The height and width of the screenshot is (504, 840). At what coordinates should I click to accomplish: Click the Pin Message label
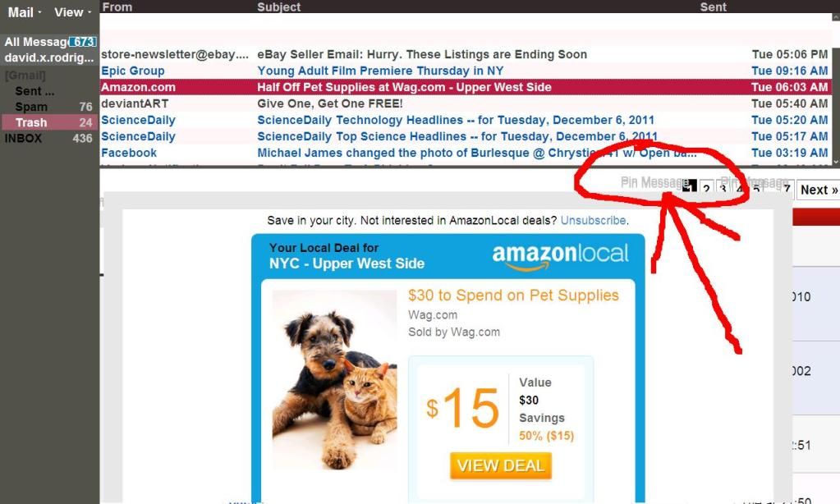(x=654, y=183)
